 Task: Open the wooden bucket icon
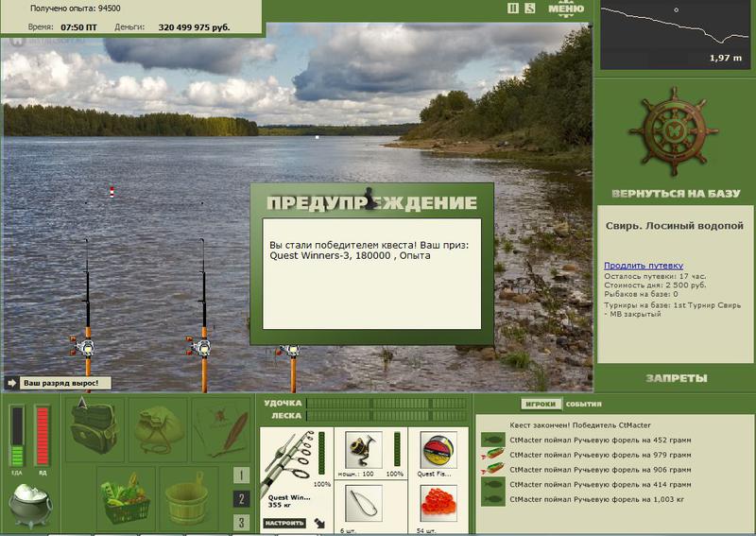[188, 498]
